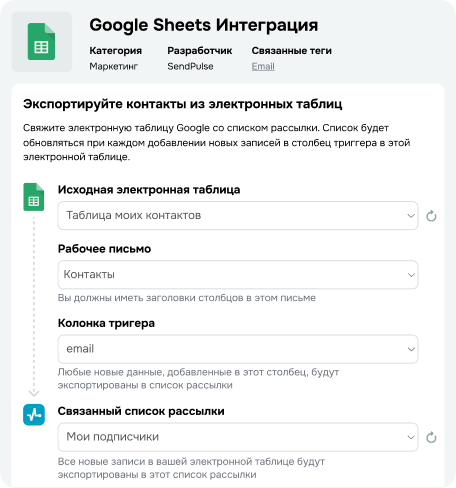Click hint starting 'Все новые записи'

click(191, 468)
